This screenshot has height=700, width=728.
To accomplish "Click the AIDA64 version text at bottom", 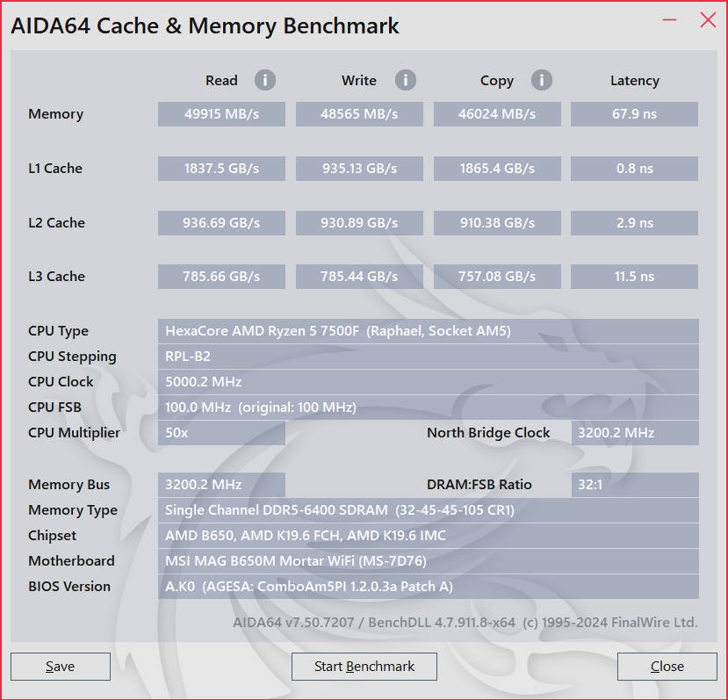I will pos(465,623).
